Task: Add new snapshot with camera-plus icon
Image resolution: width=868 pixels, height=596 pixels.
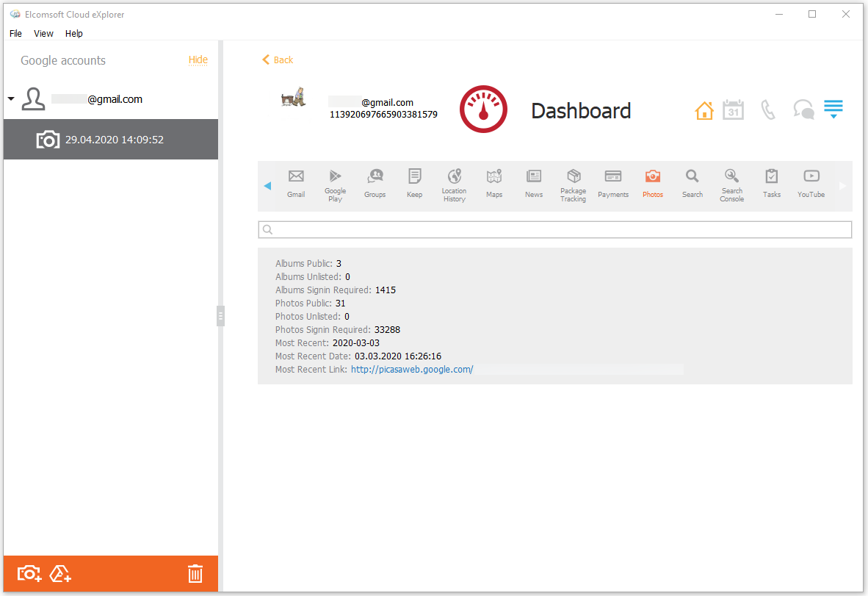Action: 29,574
